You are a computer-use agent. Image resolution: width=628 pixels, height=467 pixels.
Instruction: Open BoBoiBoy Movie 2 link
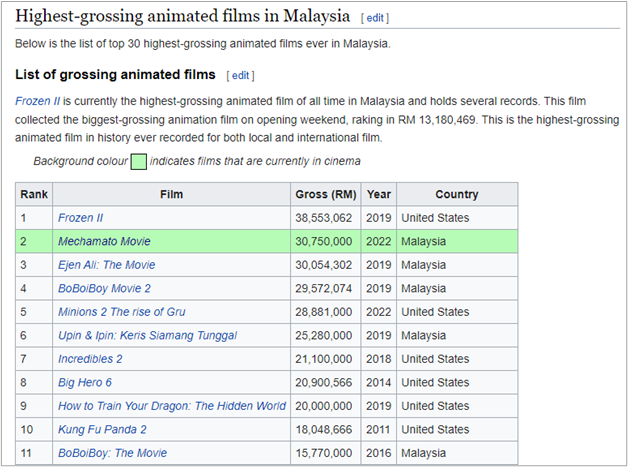tap(104, 288)
